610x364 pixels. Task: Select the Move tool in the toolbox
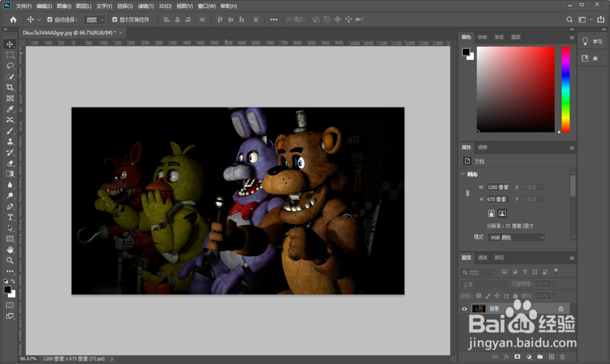click(10, 45)
